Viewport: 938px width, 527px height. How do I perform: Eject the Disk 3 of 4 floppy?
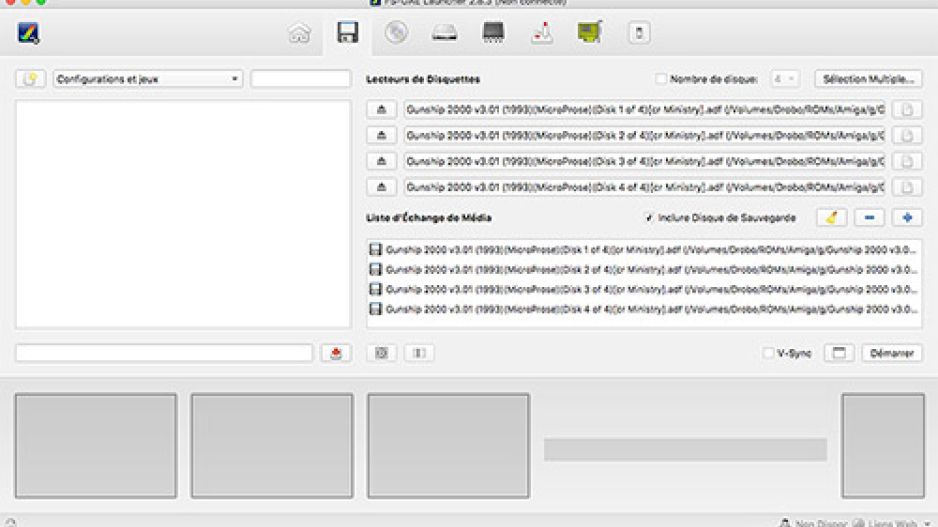pyautogui.click(x=381, y=161)
